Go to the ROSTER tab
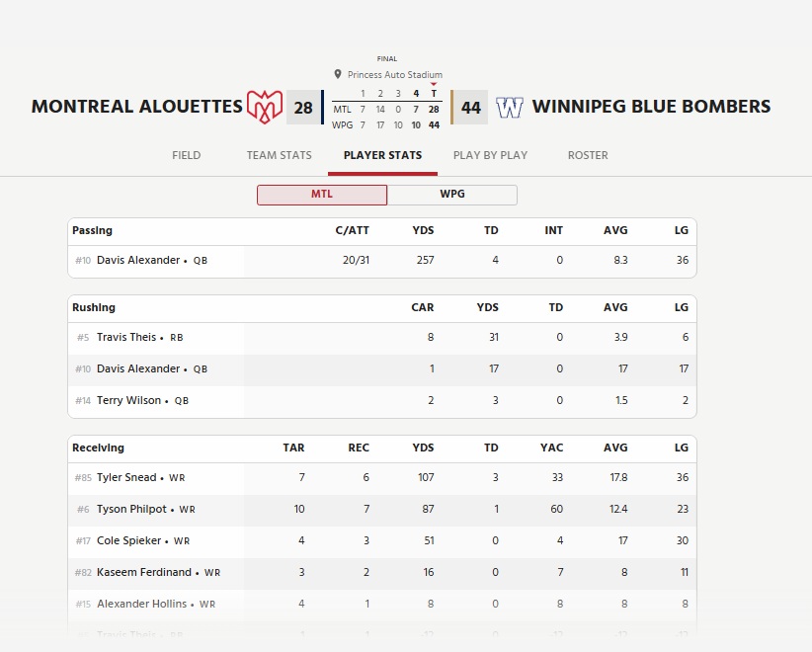This screenshot has width=812, height=652. [588, 155]
